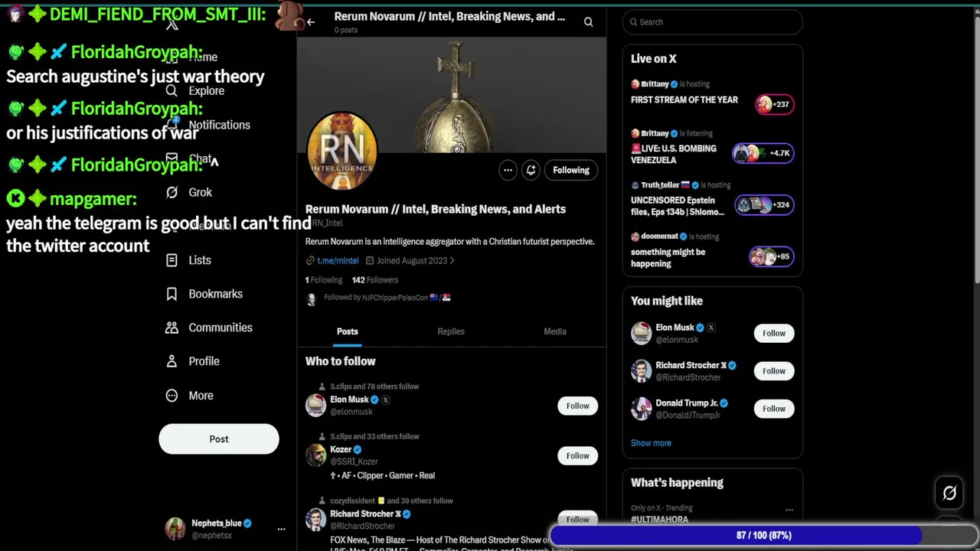The height and width of the screenshot is (551, 980).
Task: Follow Elon Musk in Who to follow
Action: [577, 406]
